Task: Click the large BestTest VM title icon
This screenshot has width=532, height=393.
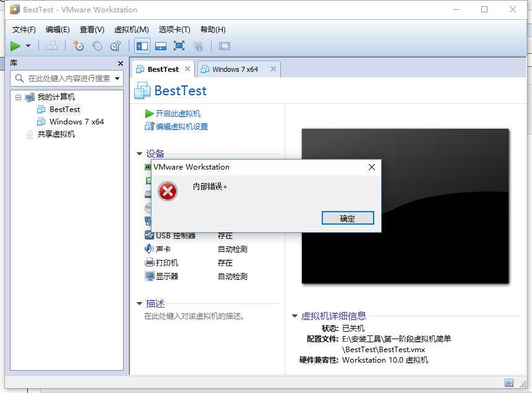Action: (x=142, y=90)
